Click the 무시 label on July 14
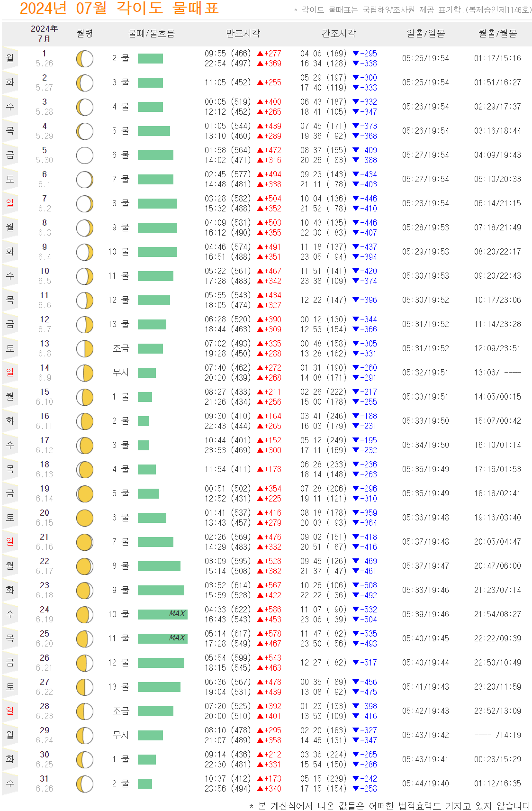The image size is (532, 811). click(121, 373)
